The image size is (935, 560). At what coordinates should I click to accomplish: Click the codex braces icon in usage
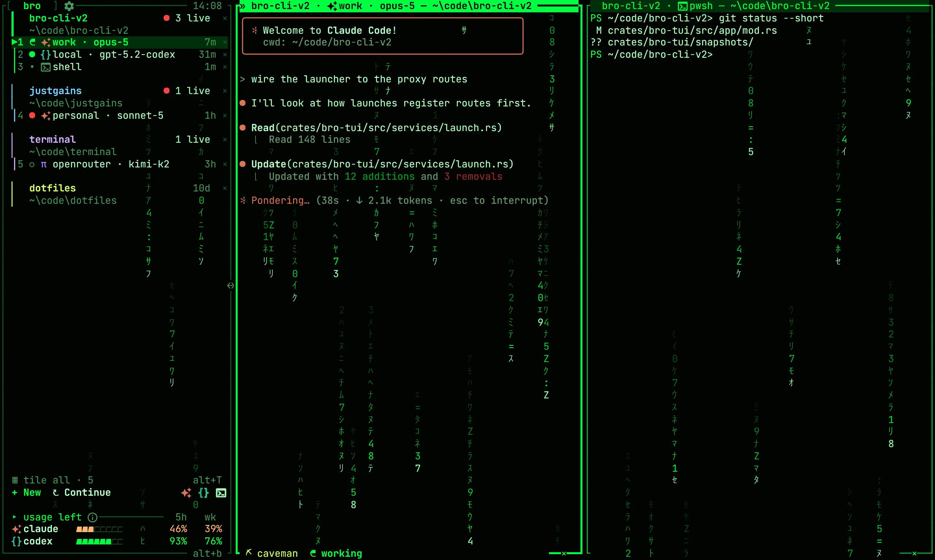tap(17, 542)
